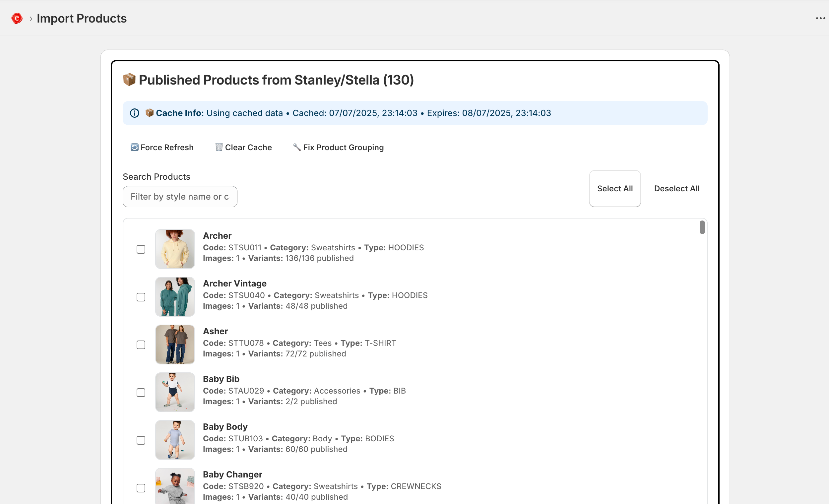Screen dimensions: 829x504
Task: Click the Asher t-shirt thumbnail
Action: [x=175, y=345]
